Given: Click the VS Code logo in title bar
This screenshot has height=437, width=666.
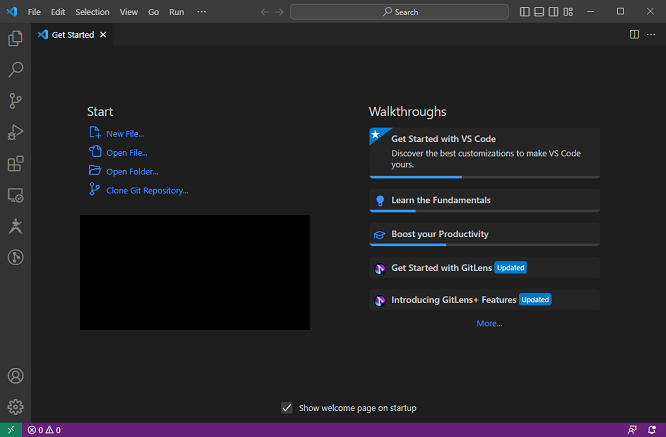Looking at the screenshot, I should (12, 11).
